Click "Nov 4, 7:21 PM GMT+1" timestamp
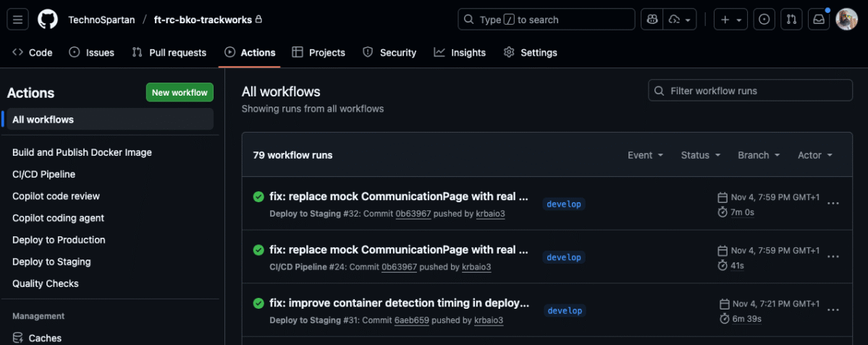The width and height of the screenshot is (868, 345). click(x=777, y=304)
